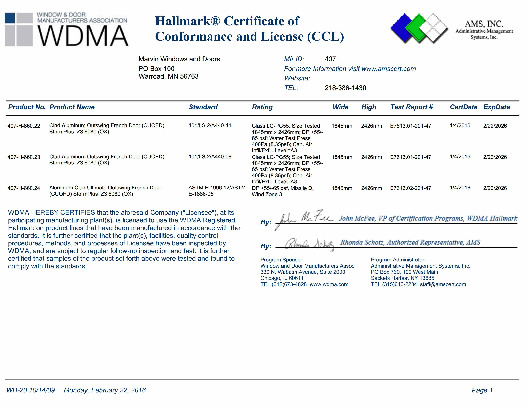Select the 'Marvin Windows and Doors' company name
Screen dimensions: 528x408
tap(179, 59)
